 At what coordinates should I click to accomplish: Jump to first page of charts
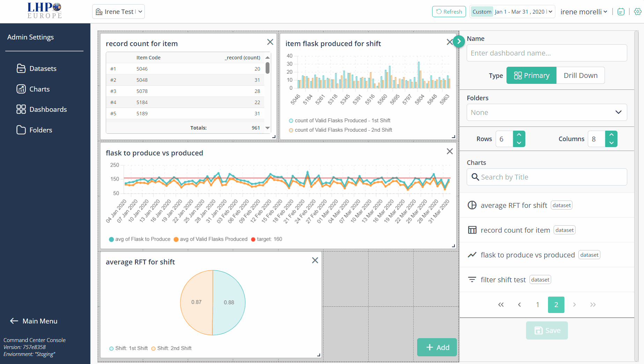coord(501,305)
